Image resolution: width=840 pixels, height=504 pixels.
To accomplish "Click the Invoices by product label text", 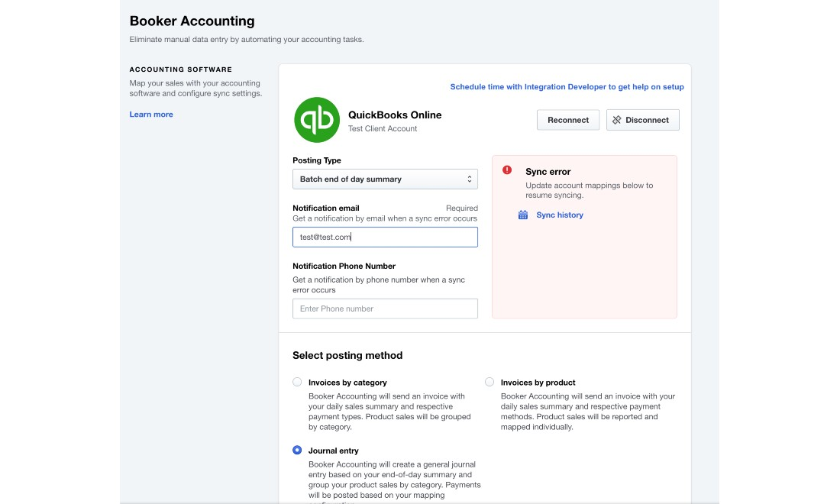I will [538, 383].
